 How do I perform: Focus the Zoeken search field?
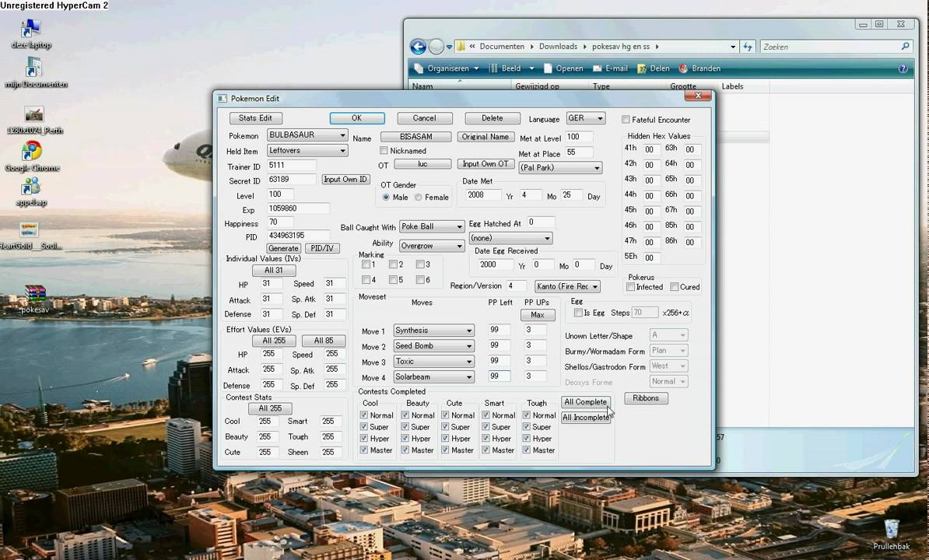(x=829, y=46)
